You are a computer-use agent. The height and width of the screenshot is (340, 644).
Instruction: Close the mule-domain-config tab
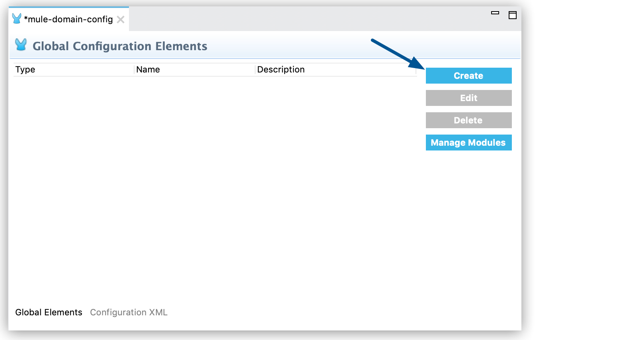(x=121, y=20)
